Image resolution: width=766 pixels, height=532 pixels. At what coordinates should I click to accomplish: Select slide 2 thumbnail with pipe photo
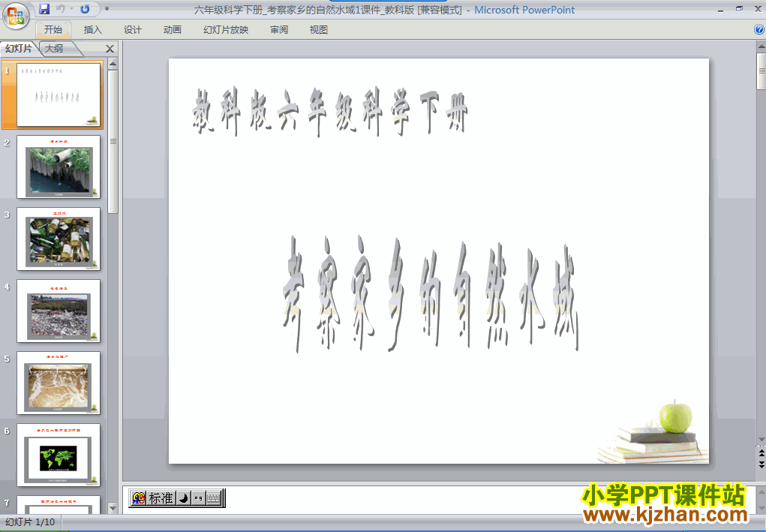pos(59,167)
